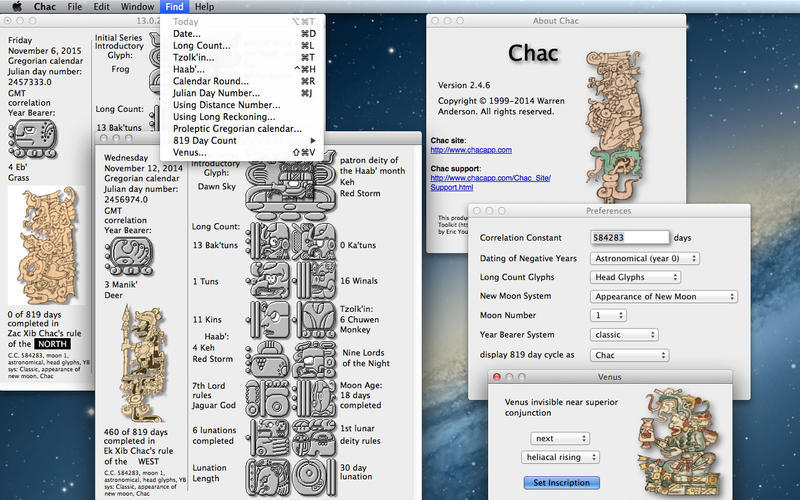Open the chacapp.com site link

point(471,150)
